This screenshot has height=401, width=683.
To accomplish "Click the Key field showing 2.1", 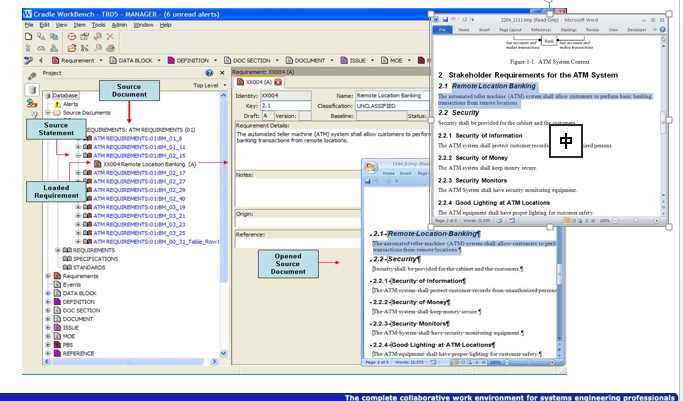I will 286,105.
